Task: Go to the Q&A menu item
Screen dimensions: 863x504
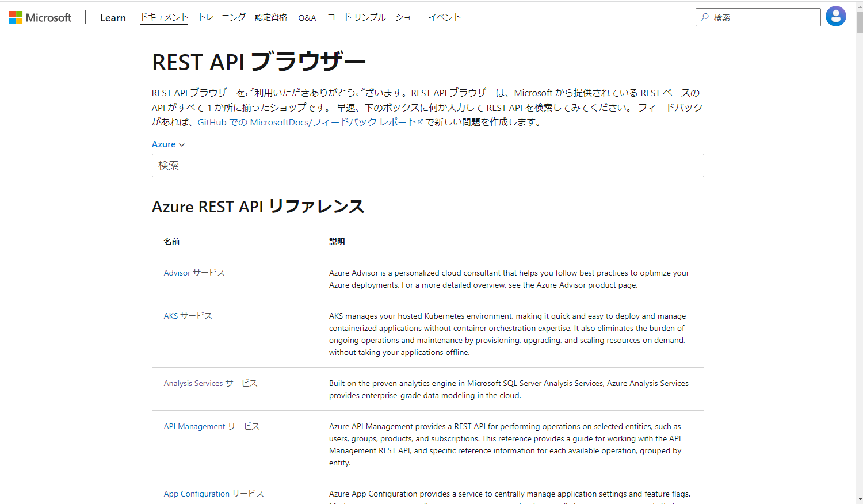Action: coord(307,18)
